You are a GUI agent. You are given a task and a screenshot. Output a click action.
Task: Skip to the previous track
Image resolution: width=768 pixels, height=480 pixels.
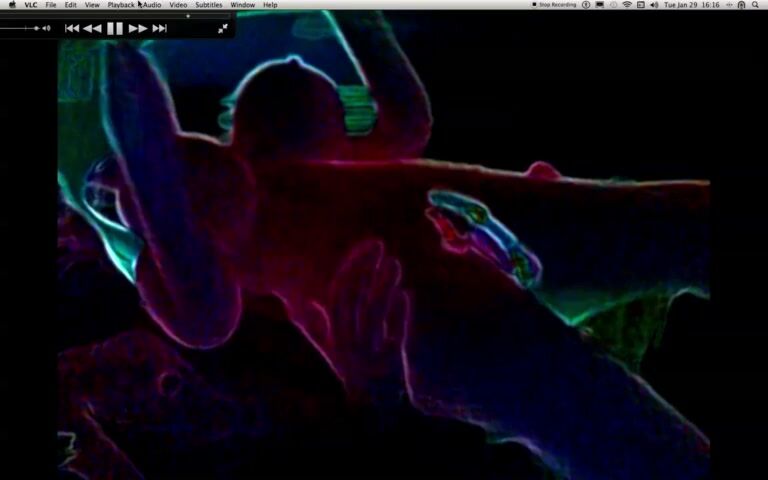(x=72, y=28)
